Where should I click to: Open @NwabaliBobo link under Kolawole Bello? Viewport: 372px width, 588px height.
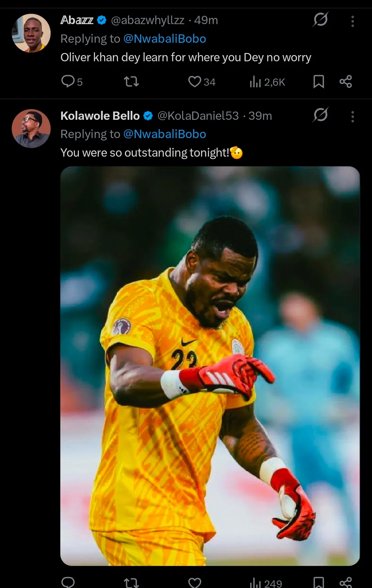coord(165,134)
